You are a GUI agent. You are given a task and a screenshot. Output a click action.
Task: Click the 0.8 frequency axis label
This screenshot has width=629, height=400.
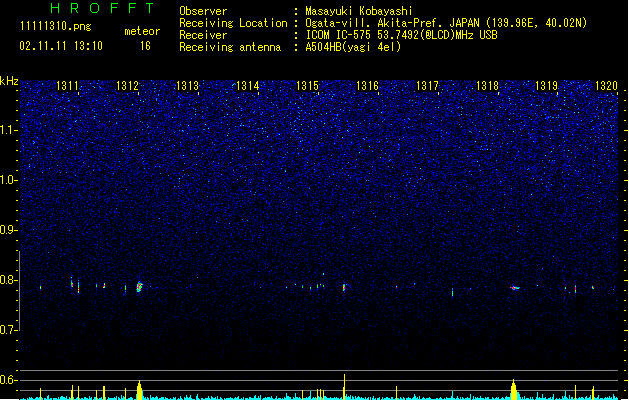pyautogui.click(x=9, y=280)
